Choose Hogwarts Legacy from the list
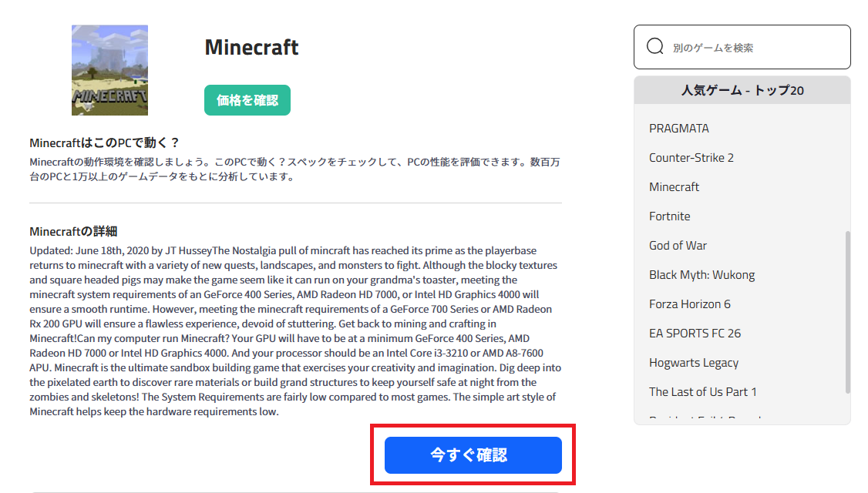This screenshot has height=493, width=868. tap(694, 363)
